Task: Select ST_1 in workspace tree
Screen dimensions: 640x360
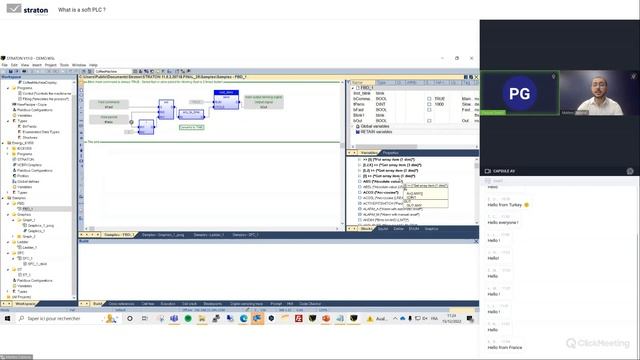Action: tap(27, 275)
